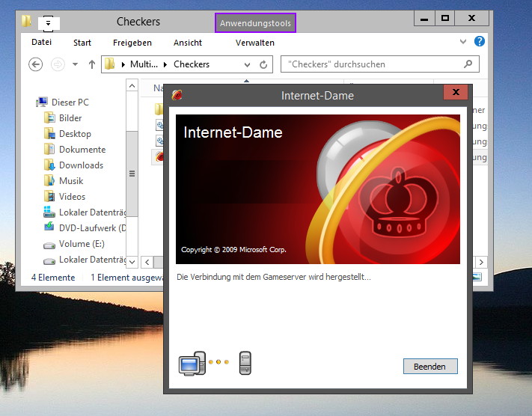Click the DVD-Laufwerk drive icon

49,227
